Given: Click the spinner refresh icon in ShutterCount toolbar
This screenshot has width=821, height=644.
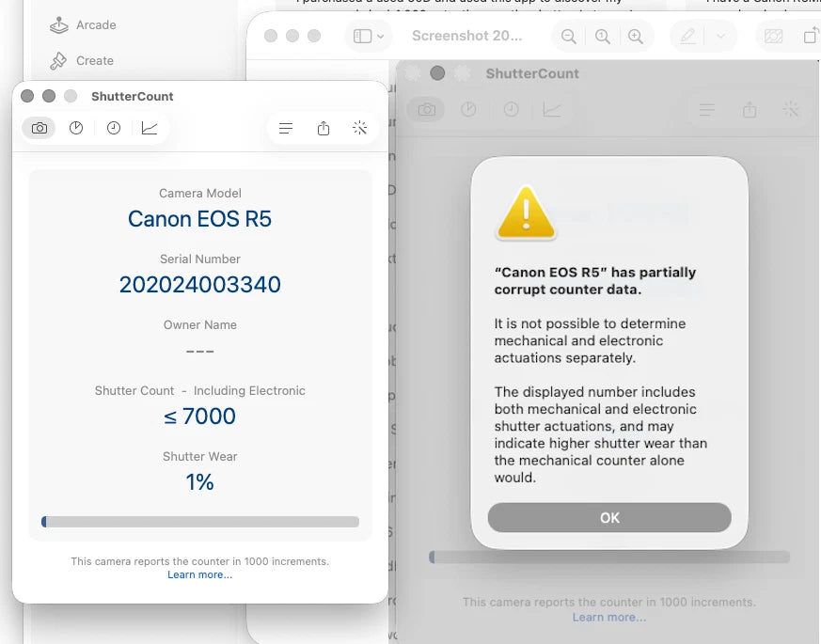Looking at the screenshot, I should 359,128.
